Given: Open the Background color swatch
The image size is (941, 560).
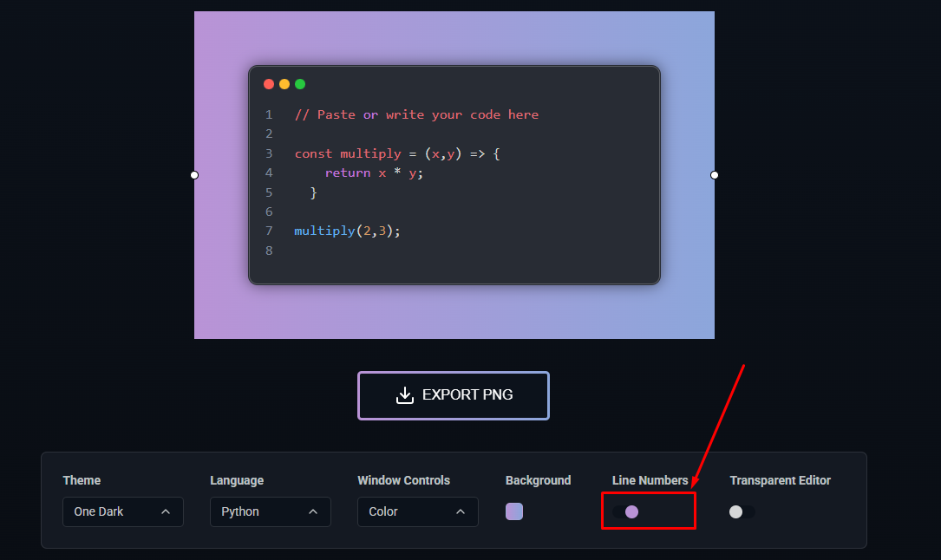Looking at the screenshot, I should [x=514, y=511].
